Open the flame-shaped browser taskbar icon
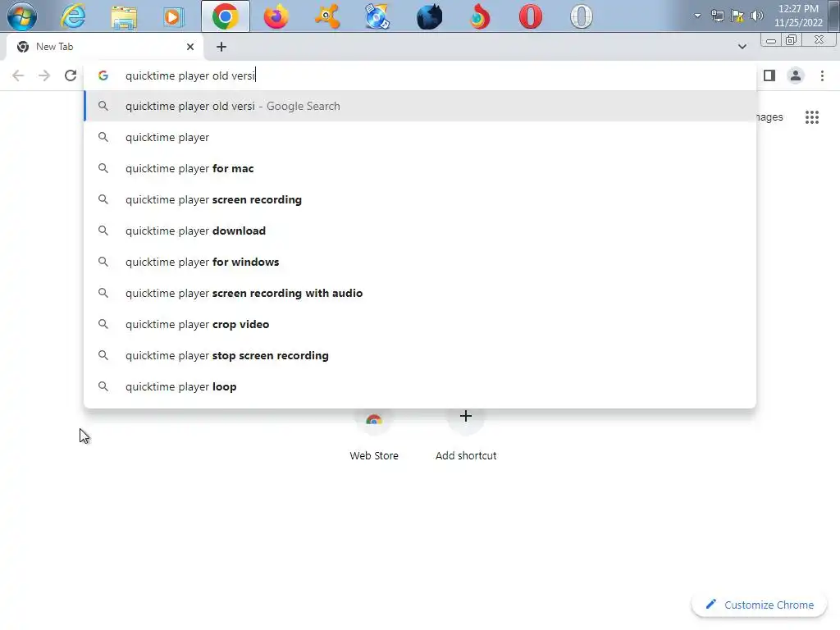This screenshot has width=840, height=630. point(479,16)
